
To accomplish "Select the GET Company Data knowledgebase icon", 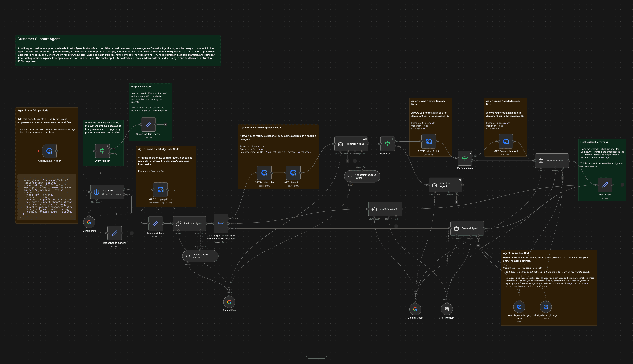I will 160,190.
